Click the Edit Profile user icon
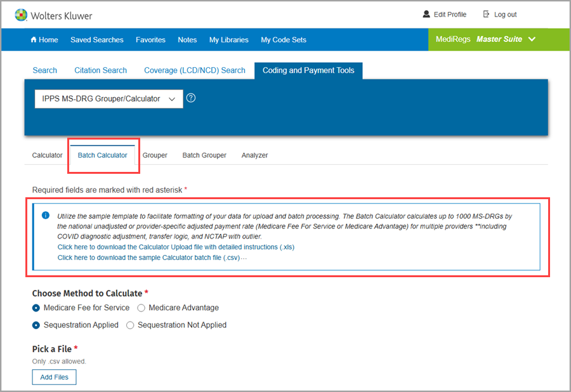Viewport: 571px width, 392px height. pos(426,14)
